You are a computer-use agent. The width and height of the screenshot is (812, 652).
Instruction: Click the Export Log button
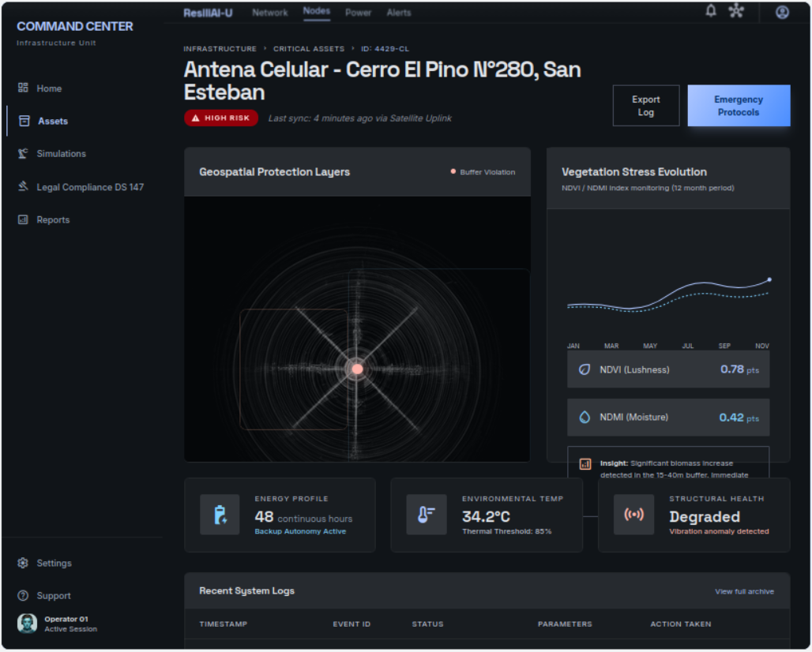(646, 106)
